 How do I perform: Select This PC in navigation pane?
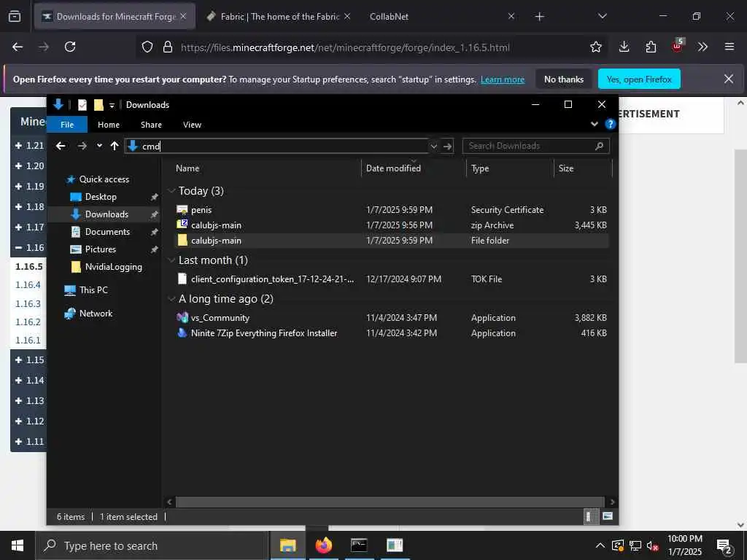[93, 290]
